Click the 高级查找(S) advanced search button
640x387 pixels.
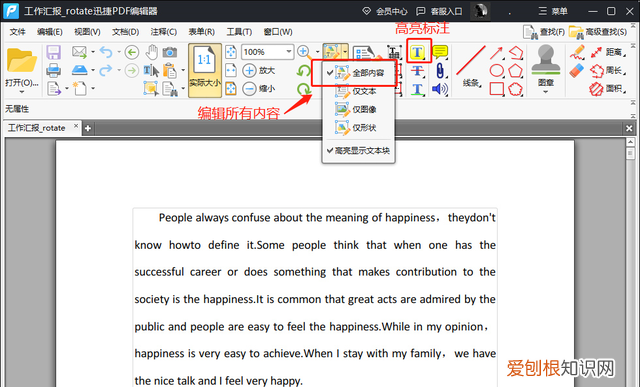pyautogui.click(x=598, y=32)
